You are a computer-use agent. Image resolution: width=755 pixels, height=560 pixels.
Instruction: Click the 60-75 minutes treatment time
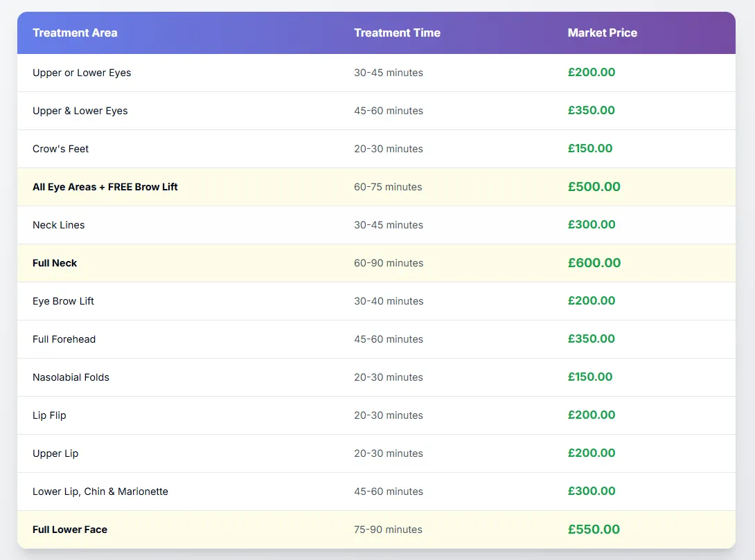[x=388, y=187]
